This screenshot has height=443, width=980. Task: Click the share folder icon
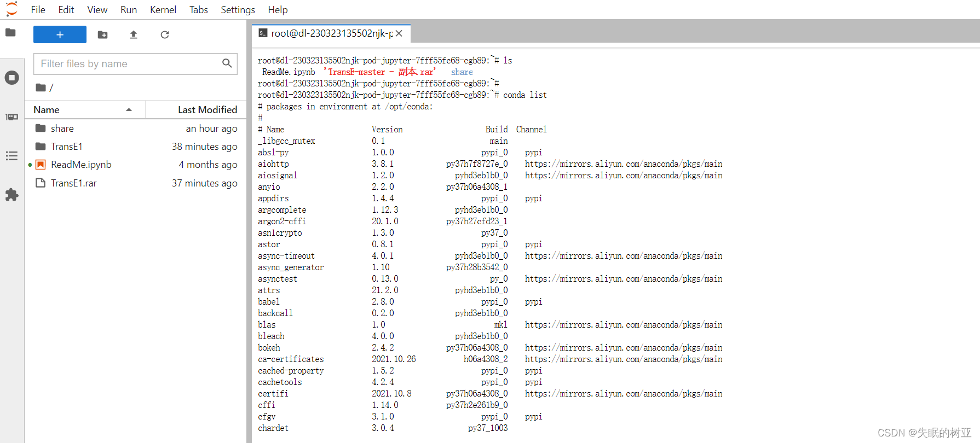(x=41, y=129)
